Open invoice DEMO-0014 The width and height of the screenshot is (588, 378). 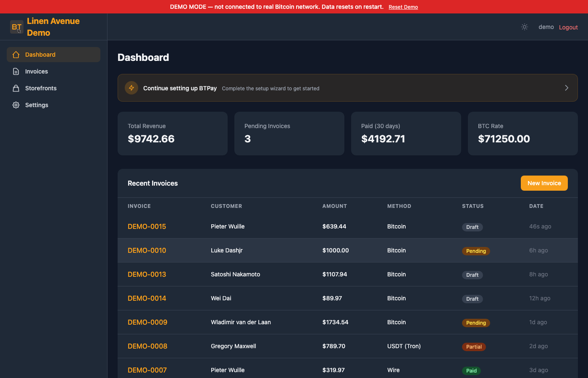[147, 298]
